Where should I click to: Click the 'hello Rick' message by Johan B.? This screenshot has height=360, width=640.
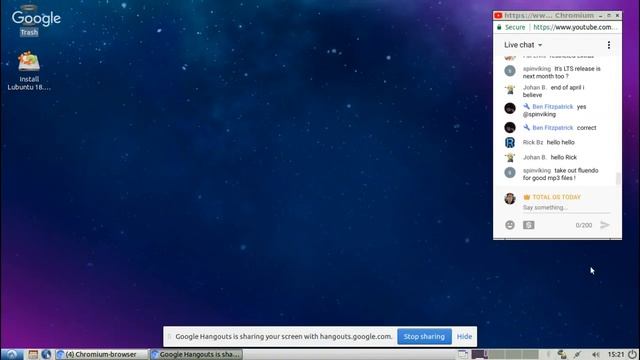pos(563,157)
